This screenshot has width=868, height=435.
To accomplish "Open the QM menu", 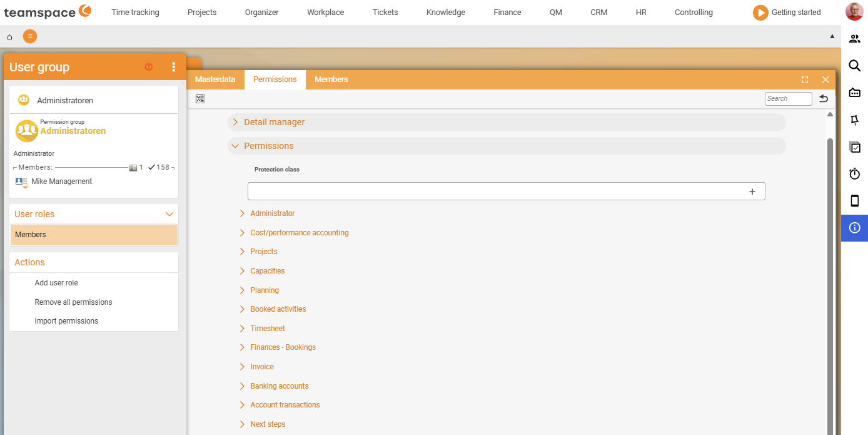I will tap(556, 13).
